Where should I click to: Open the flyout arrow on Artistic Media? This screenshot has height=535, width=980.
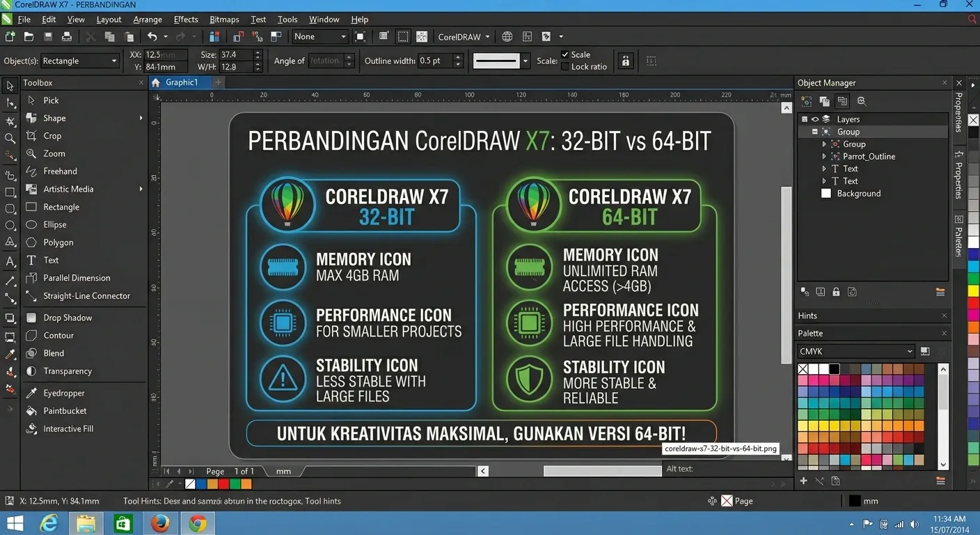141,189
